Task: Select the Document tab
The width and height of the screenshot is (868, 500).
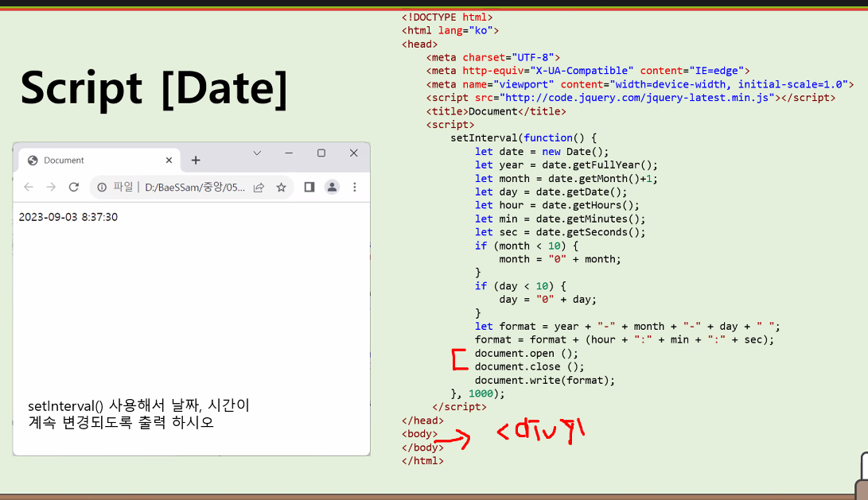Action: 99,161
